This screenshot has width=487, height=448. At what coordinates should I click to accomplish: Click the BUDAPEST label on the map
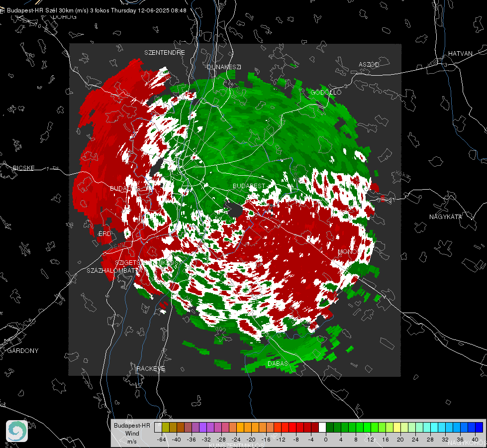point(249,186)
